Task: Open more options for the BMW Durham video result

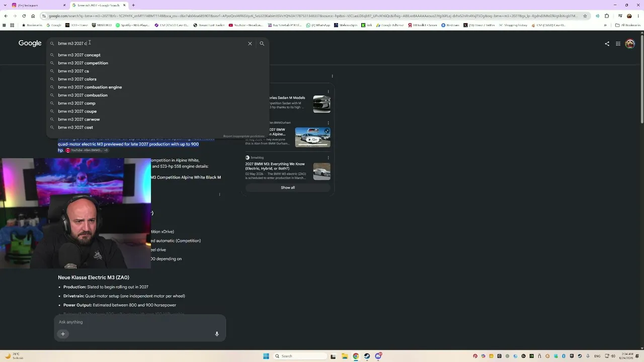Action: pos(328,123)
